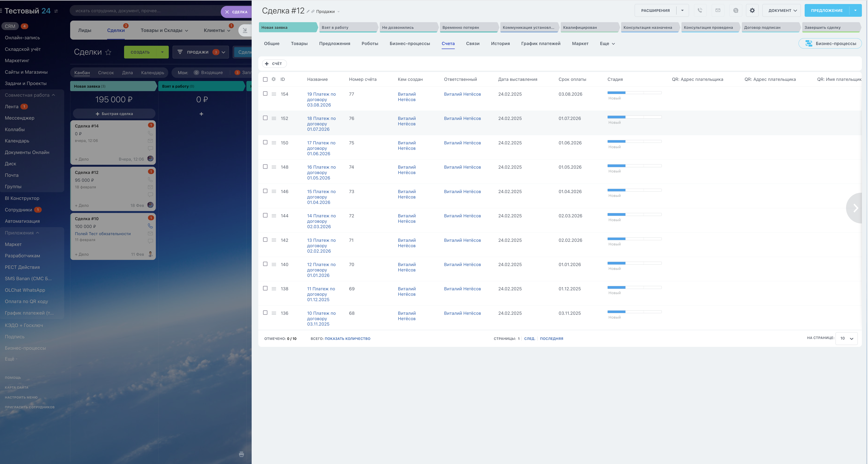Viewport: 868px width, 464px height.
Task: Click the email envelope icon in deal header
Action: click(x=718, y=10)
